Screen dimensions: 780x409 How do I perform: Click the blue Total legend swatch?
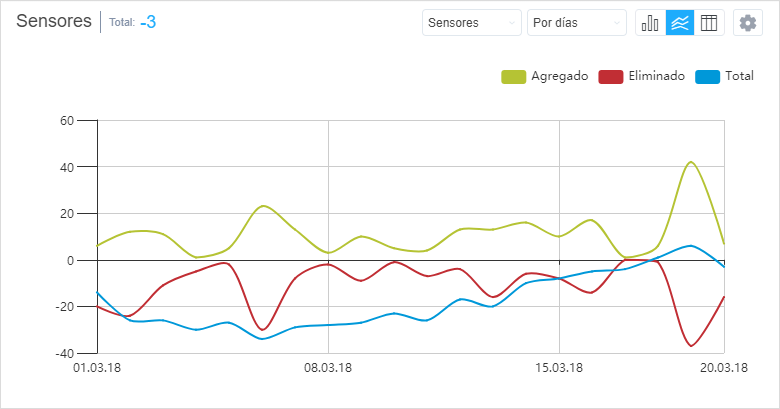point(706,76)
